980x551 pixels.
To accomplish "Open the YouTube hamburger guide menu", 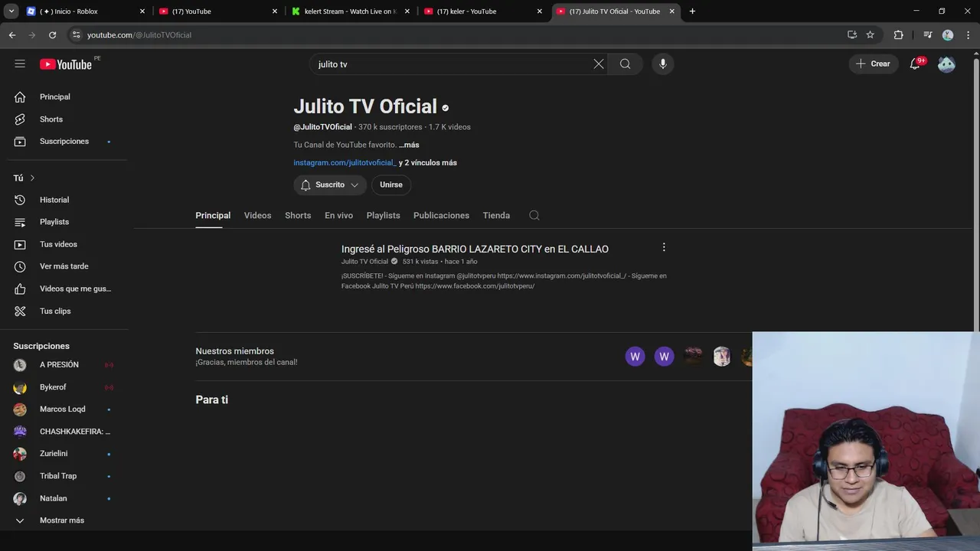I will pos(20,64).
